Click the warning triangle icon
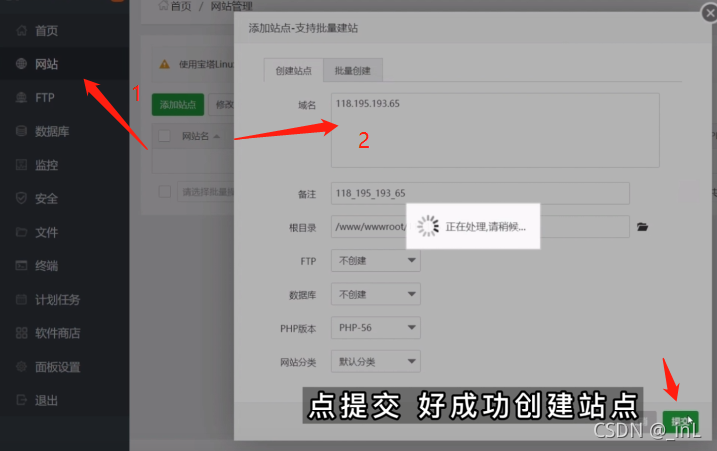This screenshot has width=717, height=451. point(165,64)
